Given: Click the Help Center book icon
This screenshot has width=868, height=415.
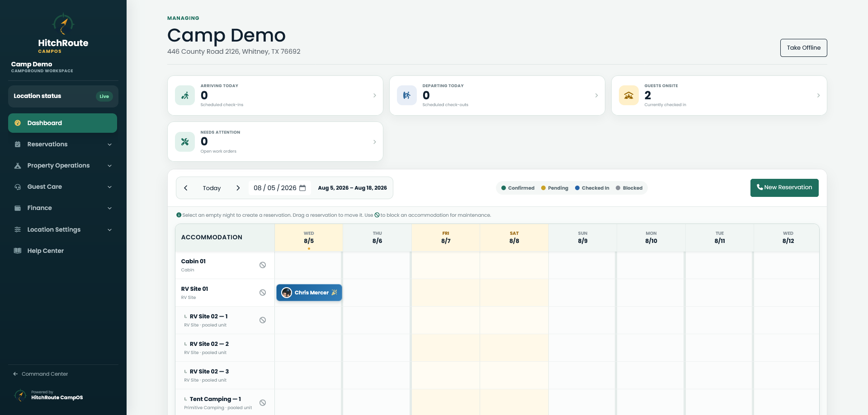Looking at the screenshot, I should point(18,251).
